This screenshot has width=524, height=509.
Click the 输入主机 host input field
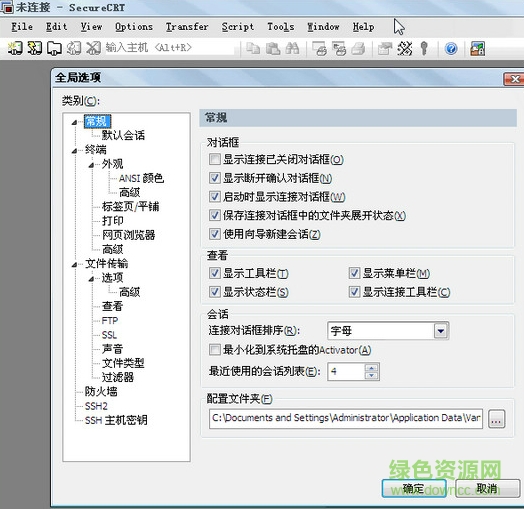point(170,48)
